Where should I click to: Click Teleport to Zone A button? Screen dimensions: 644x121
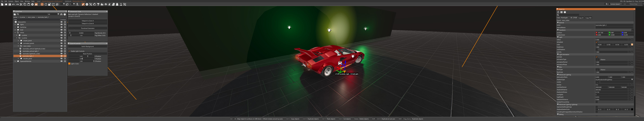(88, 21)
